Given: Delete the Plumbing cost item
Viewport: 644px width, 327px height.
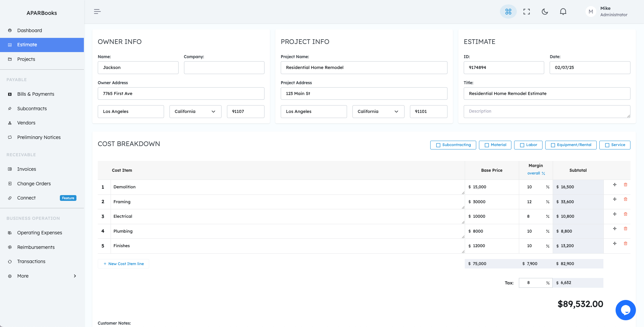Looking at the screenshot, I should tap(625, 229).
